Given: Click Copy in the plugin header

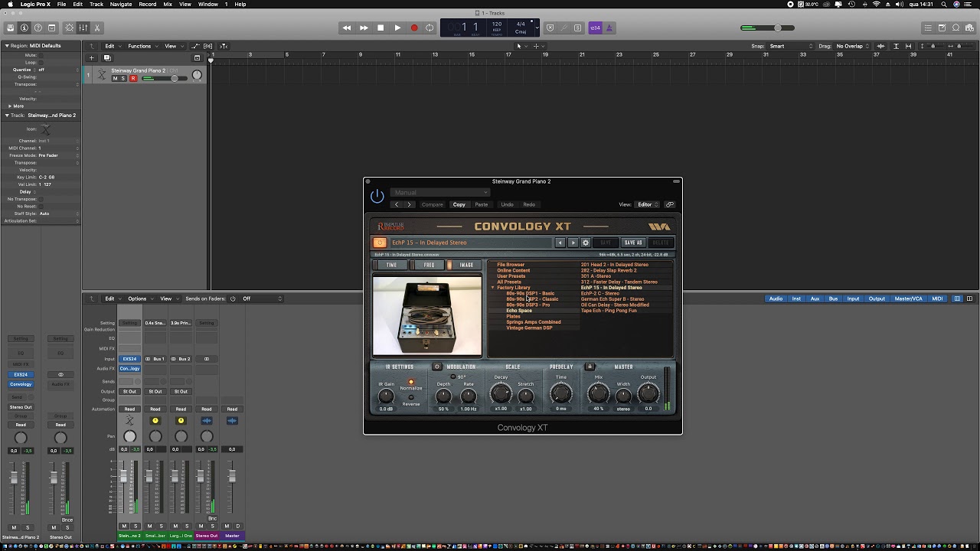Looking at the screenshot, I should tap(459, 204).
